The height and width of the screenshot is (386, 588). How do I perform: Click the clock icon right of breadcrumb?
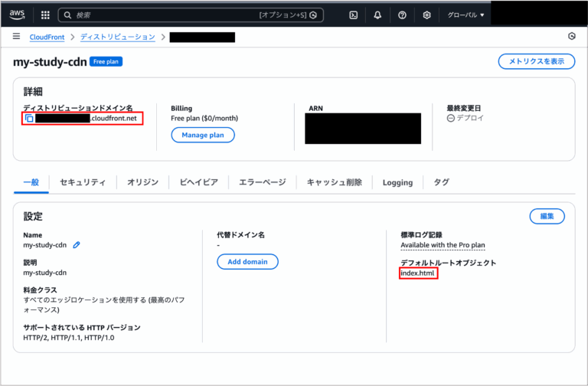tap(571, 36)
